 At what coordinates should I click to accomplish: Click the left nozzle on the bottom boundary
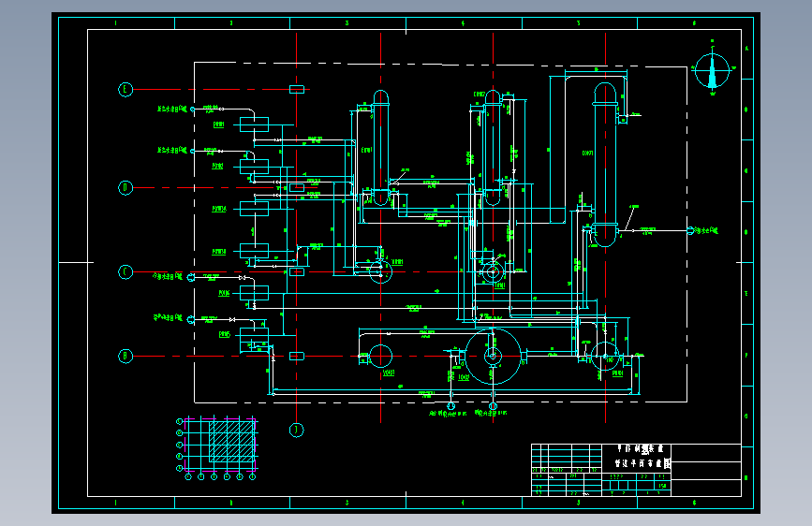[x=450, y=406]
